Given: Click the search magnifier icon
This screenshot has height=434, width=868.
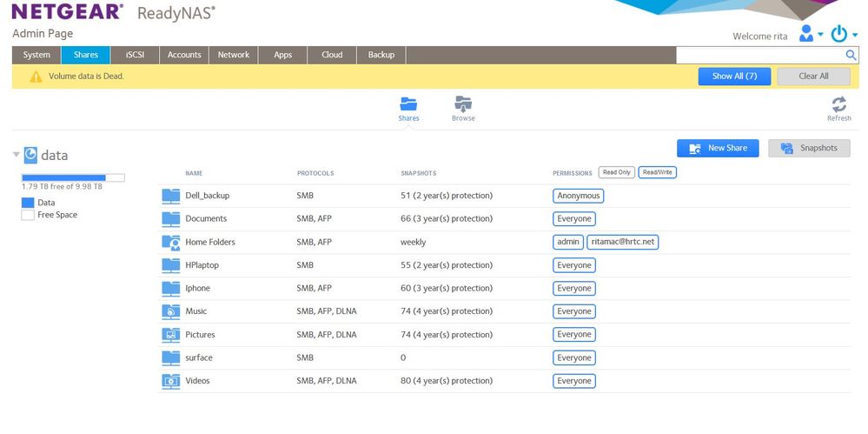Looking at the screenshot, I should [851, 55].
